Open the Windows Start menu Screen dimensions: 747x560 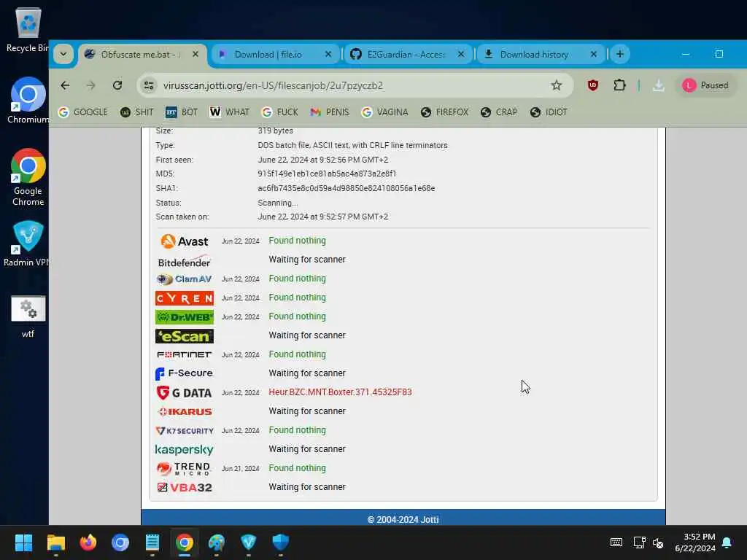[x=23, y=542]
